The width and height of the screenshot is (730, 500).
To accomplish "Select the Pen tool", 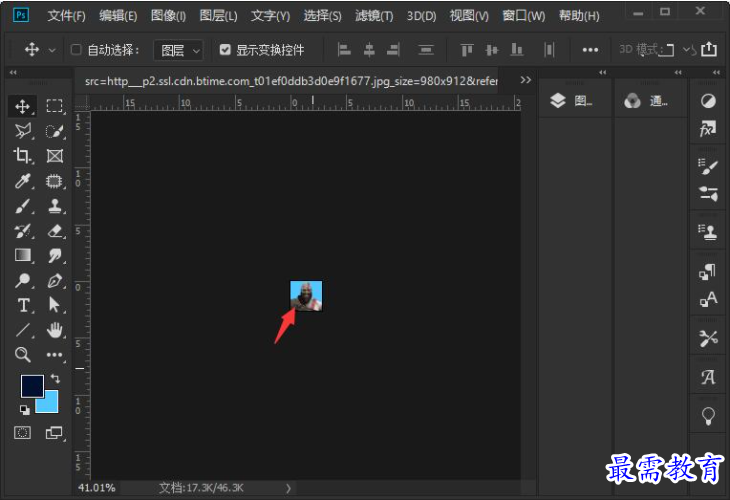I will (x=55, y=280).
